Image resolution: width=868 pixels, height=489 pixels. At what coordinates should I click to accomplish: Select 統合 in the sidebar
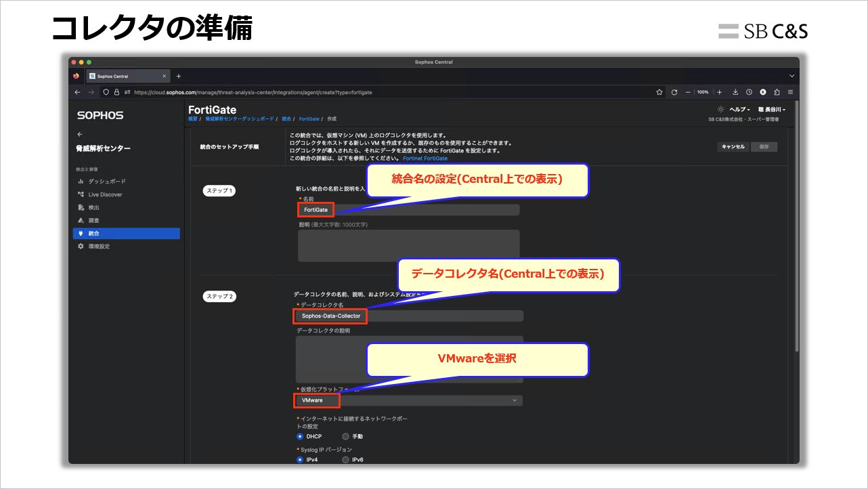click(127, 234)
